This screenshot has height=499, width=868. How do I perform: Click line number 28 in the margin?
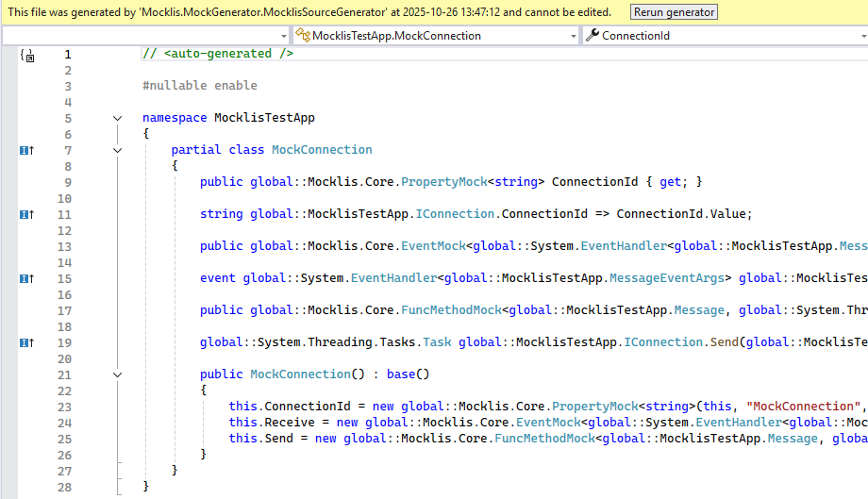coord(64,488)
